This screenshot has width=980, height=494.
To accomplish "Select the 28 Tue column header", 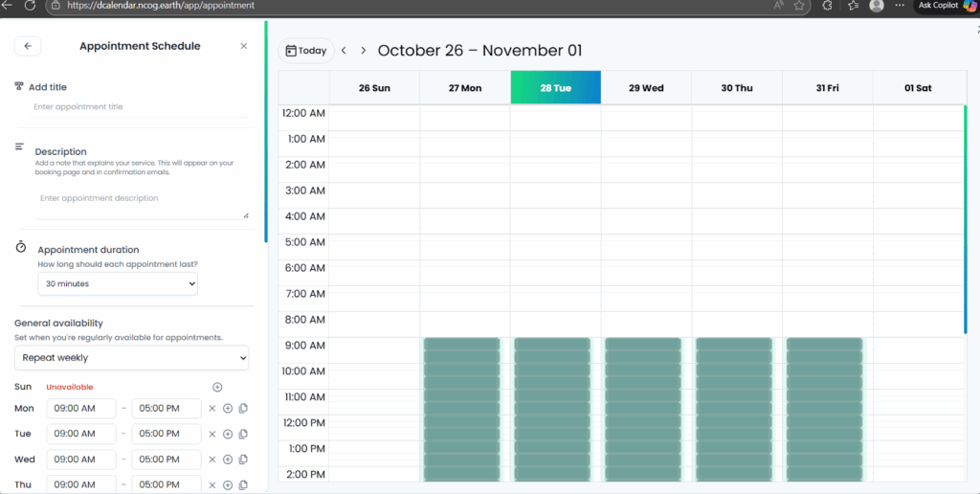I will coord(555,88).
